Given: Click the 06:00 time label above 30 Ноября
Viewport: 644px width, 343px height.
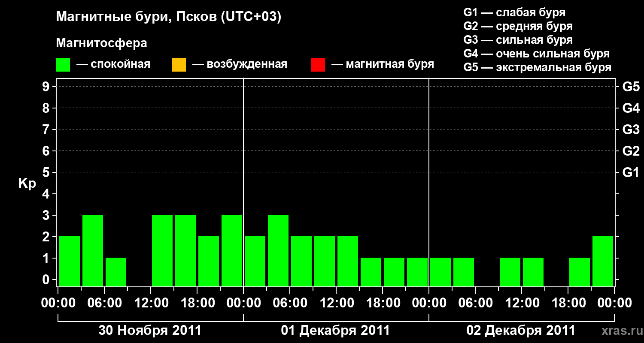Looking at the screenshot, I should pos(104,303).
